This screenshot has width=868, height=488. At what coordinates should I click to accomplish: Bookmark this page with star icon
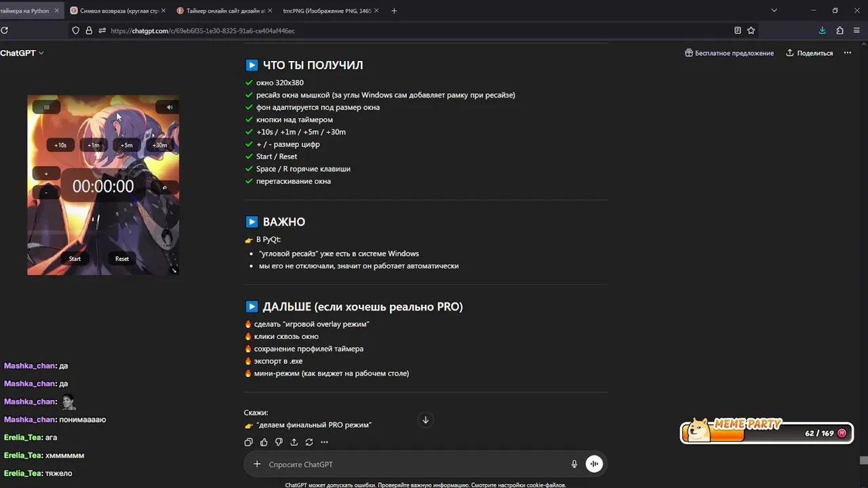751,30
